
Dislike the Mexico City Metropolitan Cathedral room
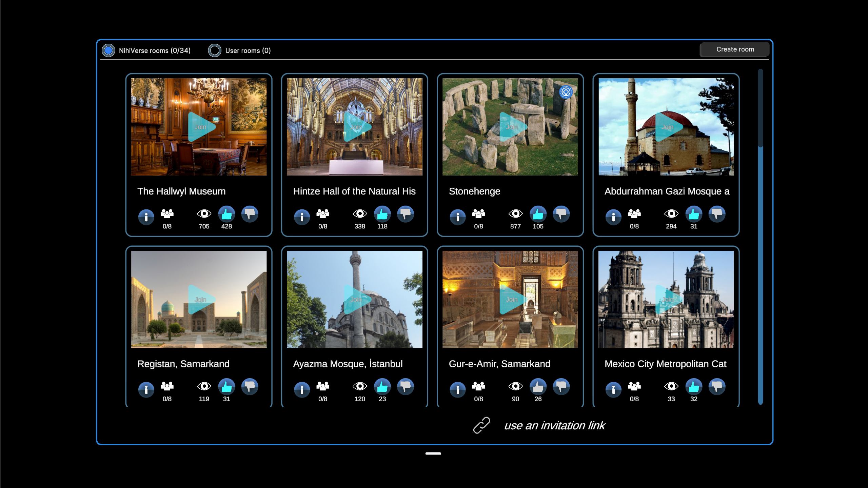[x=717, y=387]
